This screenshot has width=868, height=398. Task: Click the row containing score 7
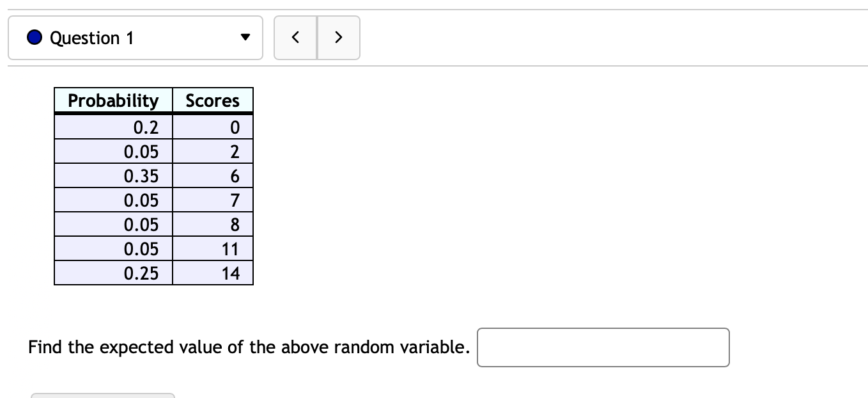tap(153, 200)
